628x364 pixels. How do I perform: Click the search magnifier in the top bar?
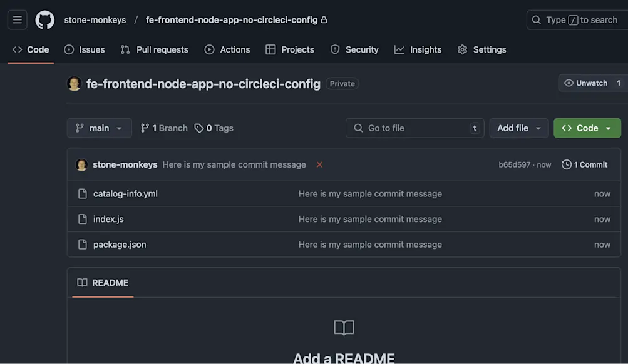coord(537,19)
